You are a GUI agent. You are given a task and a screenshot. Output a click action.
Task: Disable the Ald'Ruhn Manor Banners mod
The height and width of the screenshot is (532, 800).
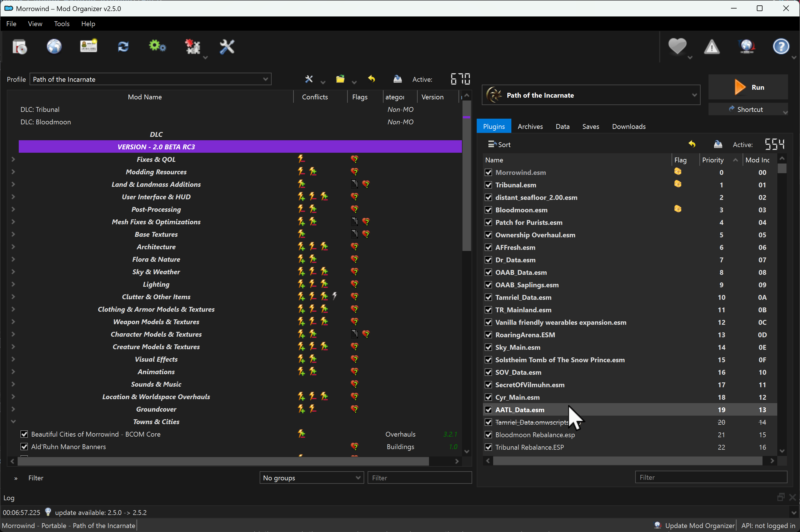[x=24, y=447]
